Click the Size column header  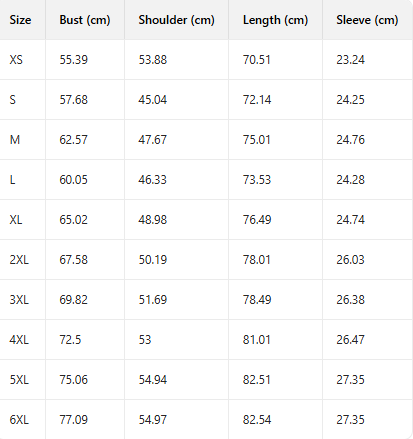(x=20, y=20)
